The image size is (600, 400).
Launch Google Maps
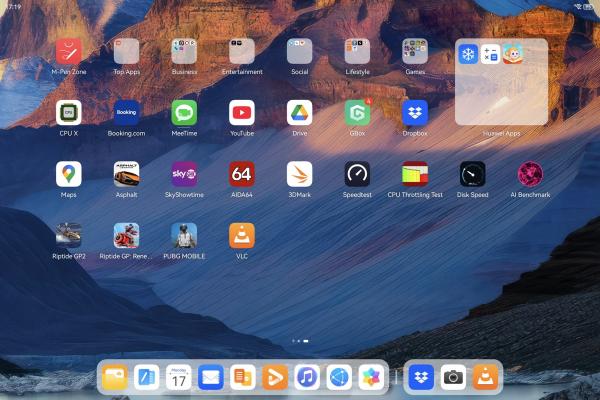[69, 174]
